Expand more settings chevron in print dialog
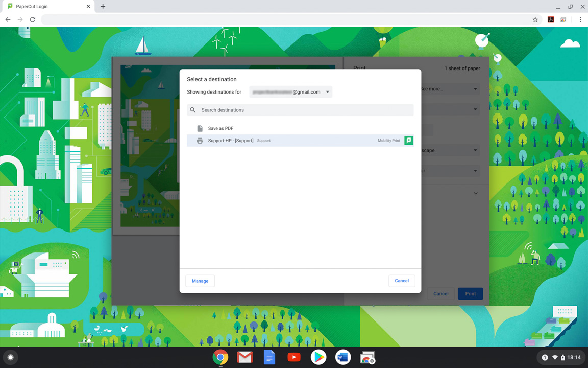 coord(476,193)
